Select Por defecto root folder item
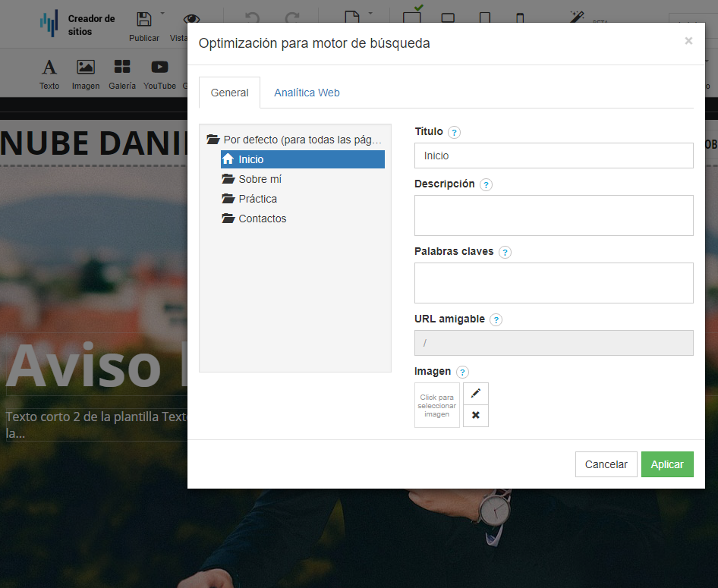Screen dimensions: 718x588 click(x=294, y=140)
